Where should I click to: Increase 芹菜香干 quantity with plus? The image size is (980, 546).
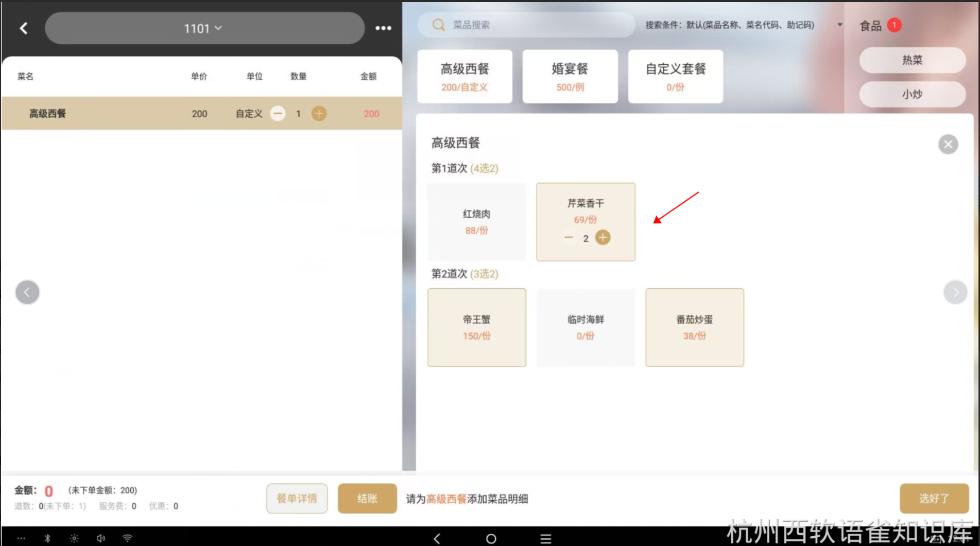603,238
